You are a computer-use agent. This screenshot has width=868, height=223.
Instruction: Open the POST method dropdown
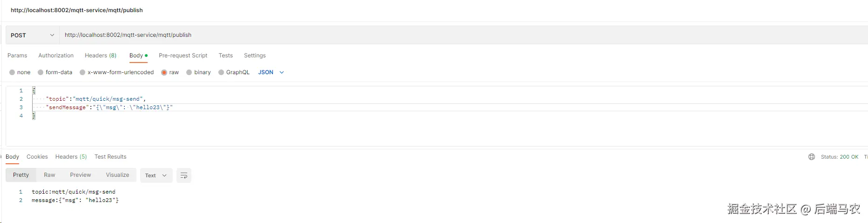(x=33, y=35)
